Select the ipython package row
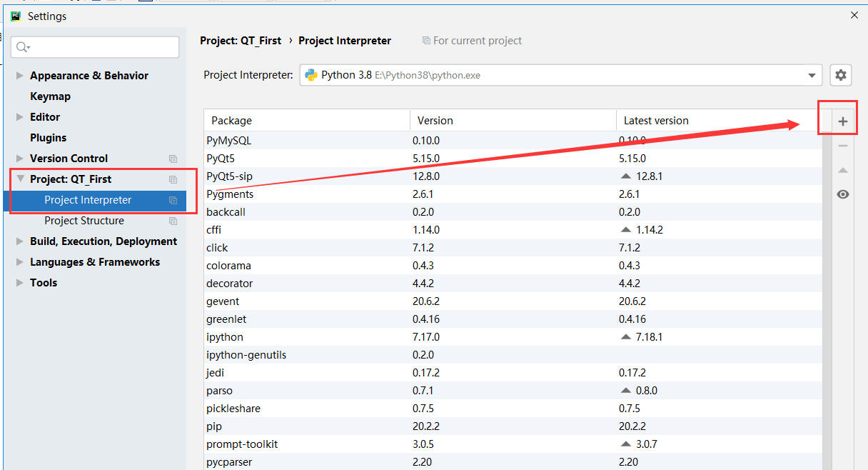 coord(513,337)
